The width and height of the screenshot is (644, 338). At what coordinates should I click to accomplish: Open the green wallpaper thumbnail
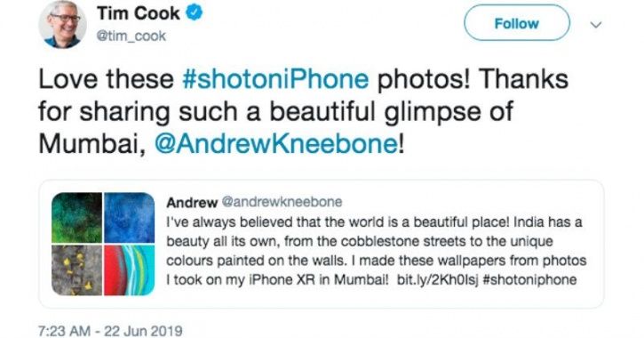coord(76,218)
